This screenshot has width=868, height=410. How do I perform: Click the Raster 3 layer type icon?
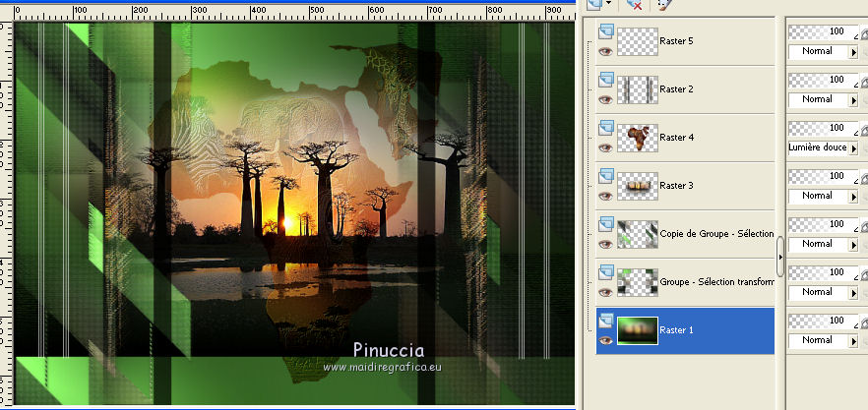tap(605, 175)
